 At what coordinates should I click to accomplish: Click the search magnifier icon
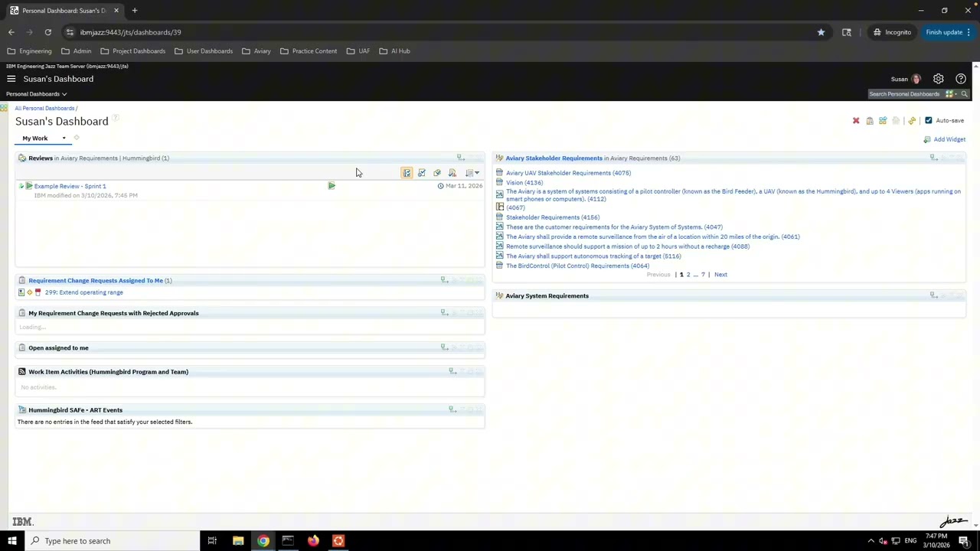pyautogui.click(x=964, y=94)
